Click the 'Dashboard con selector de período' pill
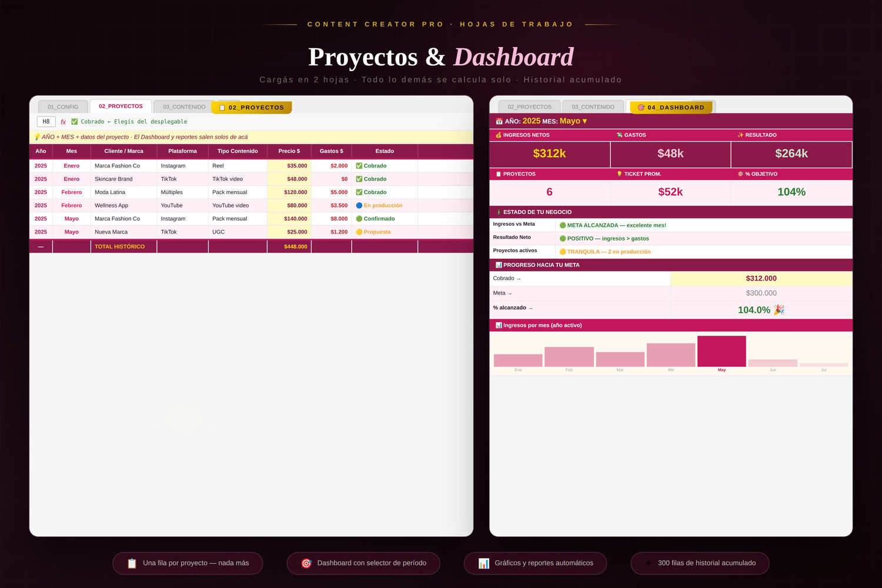Screen dimensions: 882x588 [363, 563]
